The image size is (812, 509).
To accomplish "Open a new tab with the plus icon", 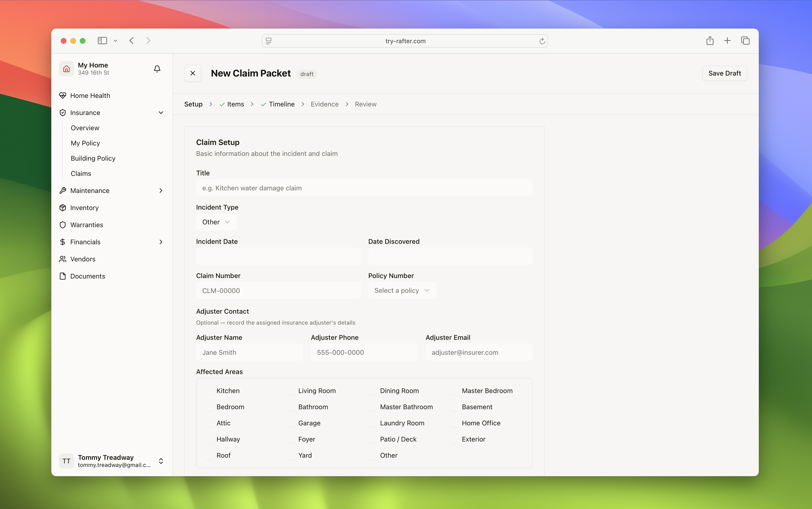I will coord(727,41).
